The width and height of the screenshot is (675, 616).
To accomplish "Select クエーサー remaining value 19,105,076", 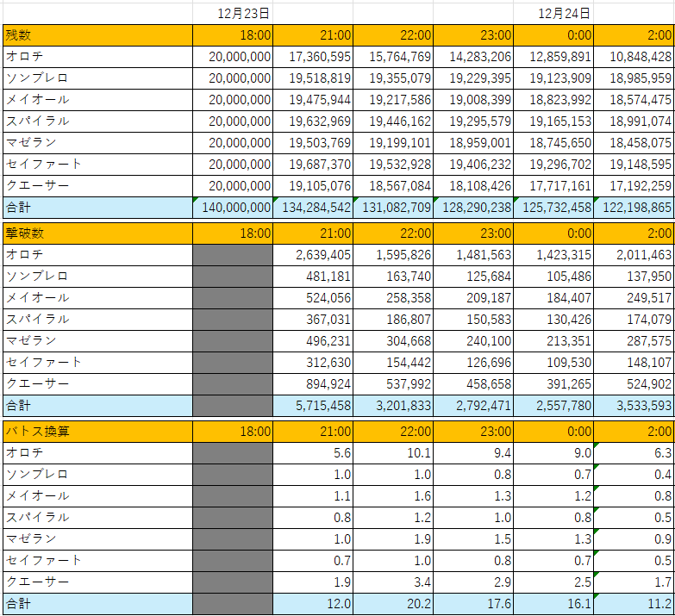I will click(313, 186).
